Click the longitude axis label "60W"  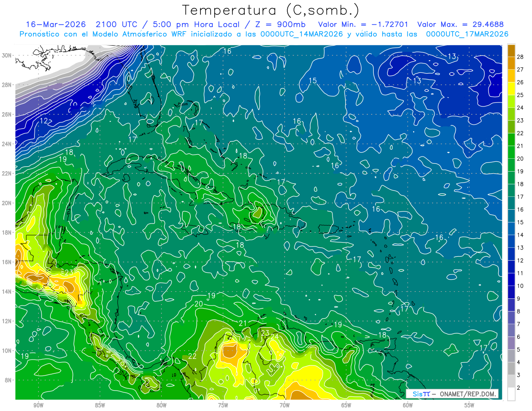pos(408,405)
